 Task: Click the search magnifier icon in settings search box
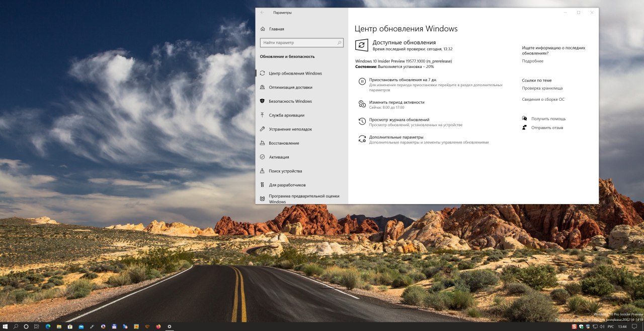tap(340, 43)
